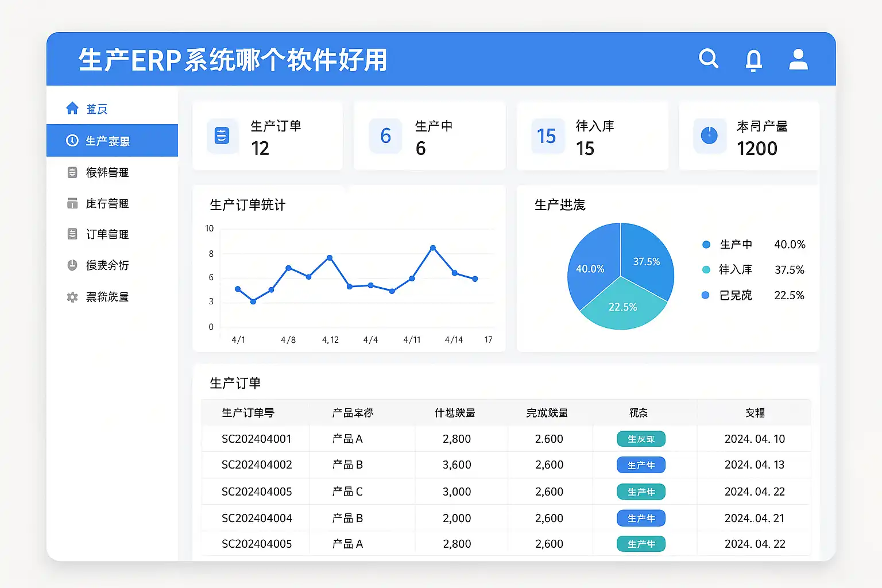Click the search magnifier icon in header
The image size is (882, 588).
pyautogui.click(x=709, y=59)
